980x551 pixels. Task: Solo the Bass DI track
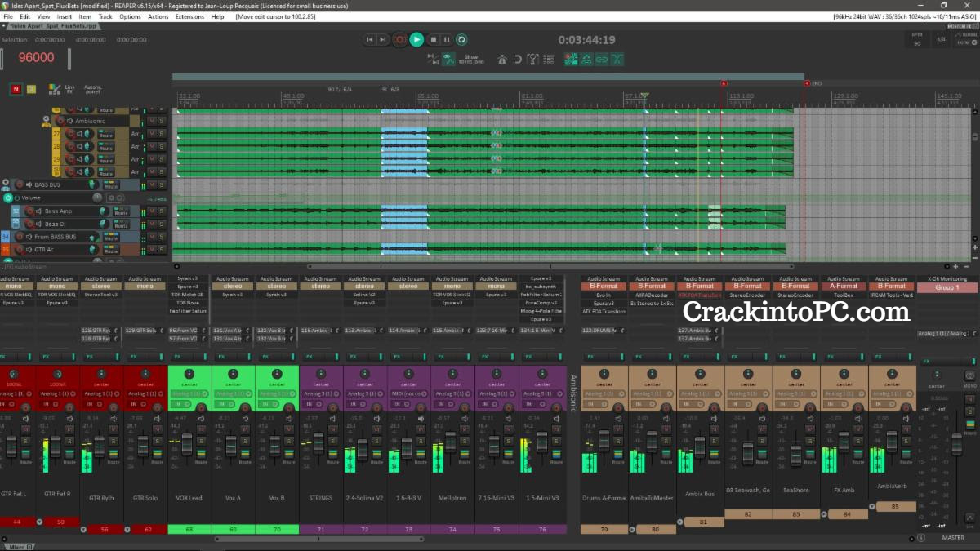162,224
